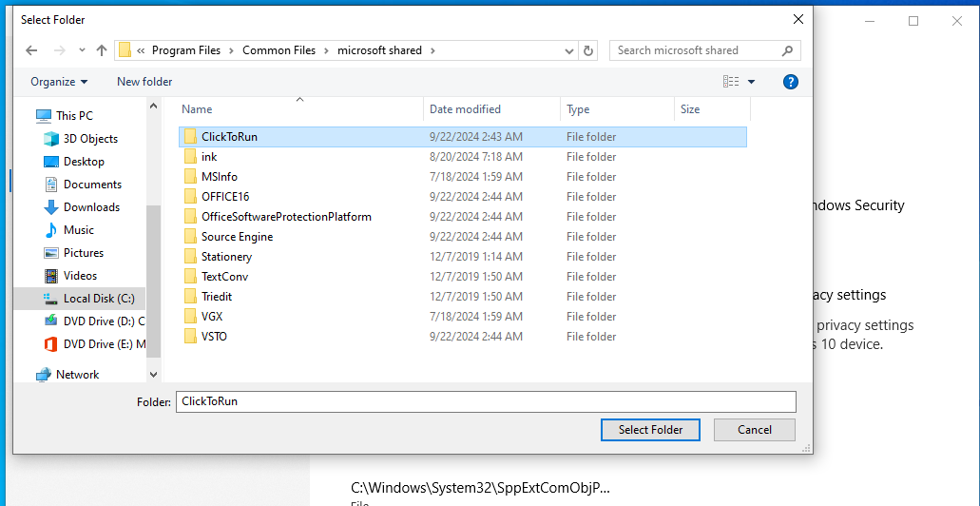This screenshot has height=506, width=980.
Task: Open 3D Objects in navigation pane
Action: pos(79,139)
